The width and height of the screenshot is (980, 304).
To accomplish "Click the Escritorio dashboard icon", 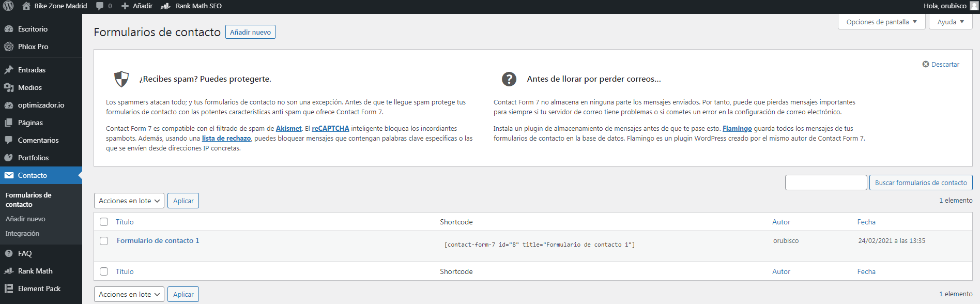I will [x=9, y=29].
